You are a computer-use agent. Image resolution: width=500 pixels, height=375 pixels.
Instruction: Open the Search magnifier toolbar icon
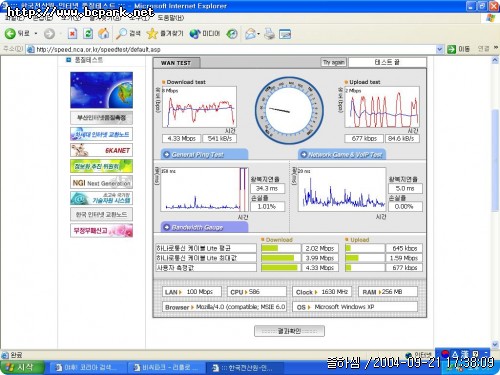tap(121, 33)
